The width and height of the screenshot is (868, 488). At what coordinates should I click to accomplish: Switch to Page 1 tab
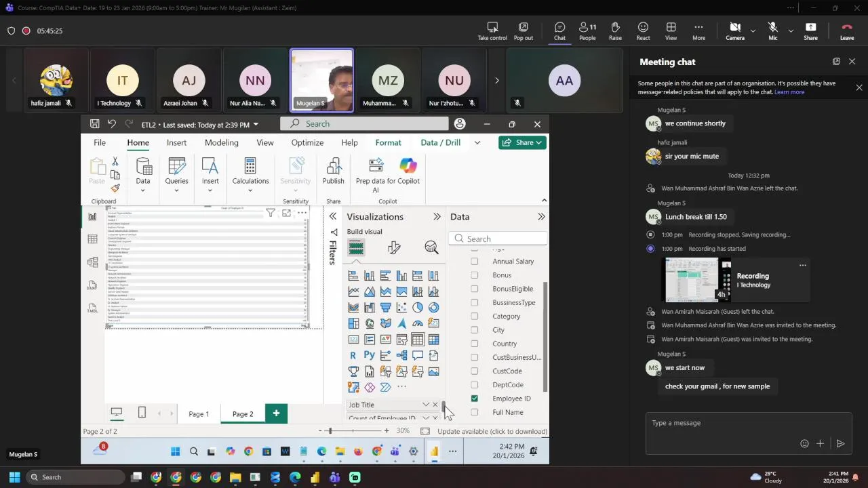pos(199,414)
